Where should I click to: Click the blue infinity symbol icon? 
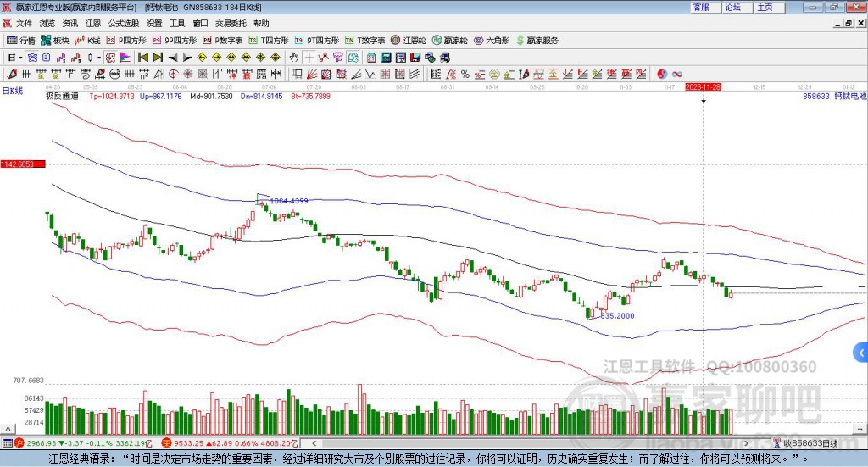click(676, 74)
